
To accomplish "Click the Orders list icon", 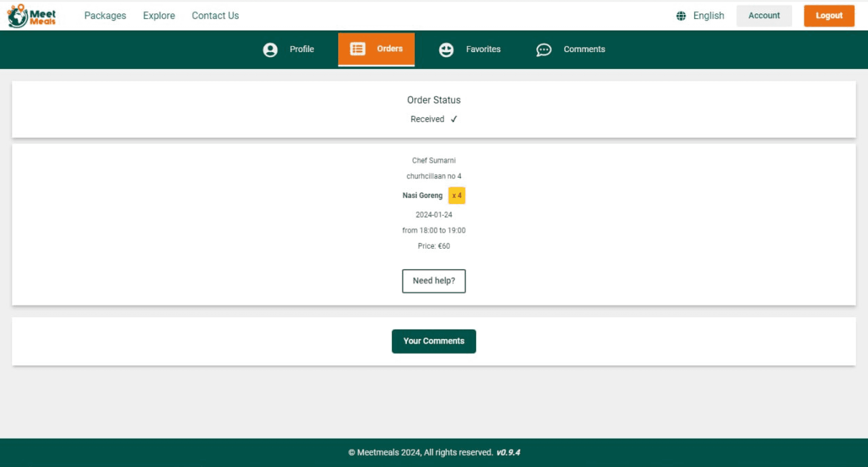I will 357,49.
